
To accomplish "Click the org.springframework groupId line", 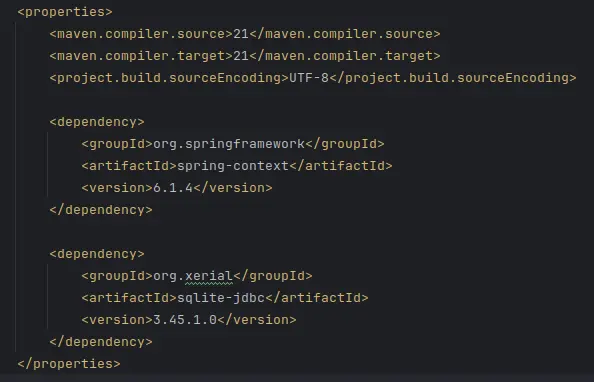I will tap(233, 144).
